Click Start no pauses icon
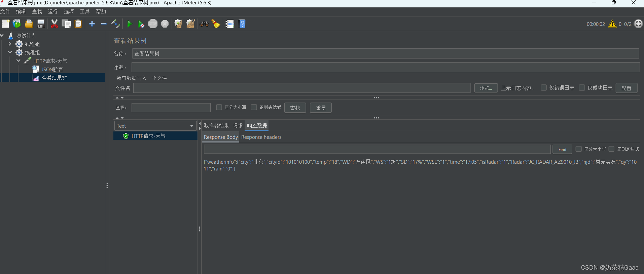Viewport: 644px width, 274px height. pos(141,24)
